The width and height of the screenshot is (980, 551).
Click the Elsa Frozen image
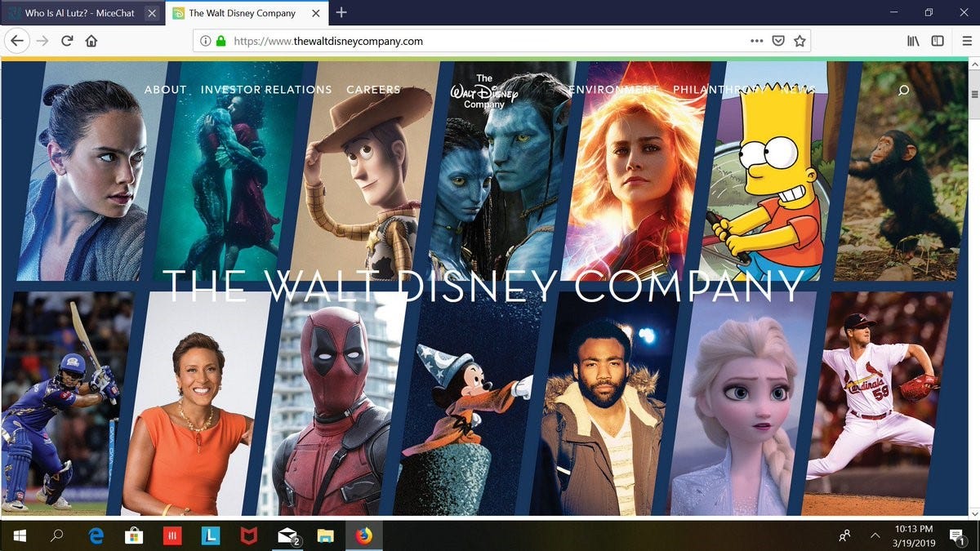tap(744, 403)
